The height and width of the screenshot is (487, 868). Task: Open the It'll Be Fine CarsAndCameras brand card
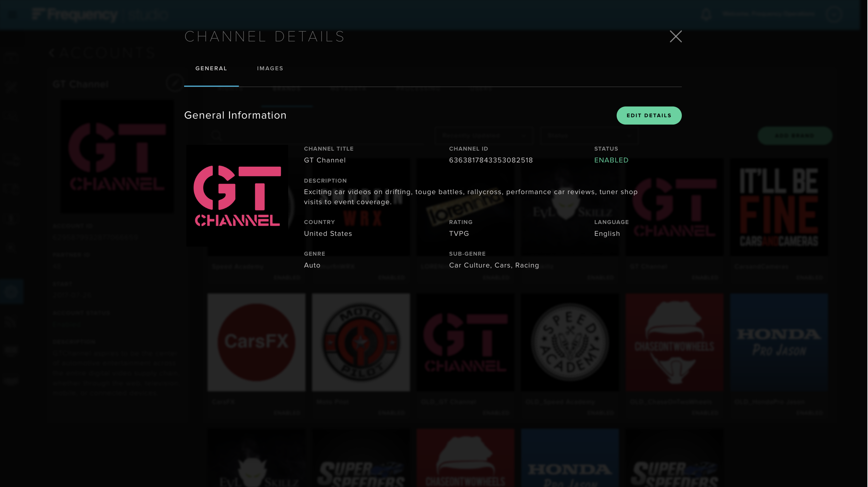(779, 220)
